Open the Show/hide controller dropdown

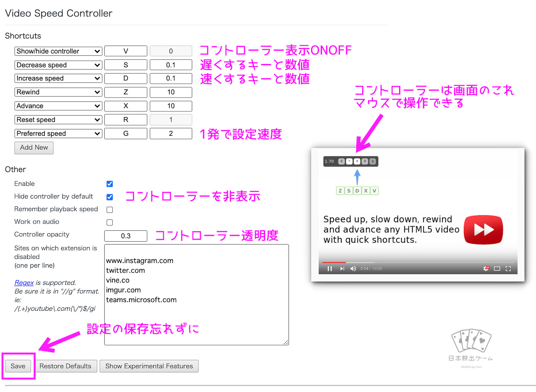point(58,51)
